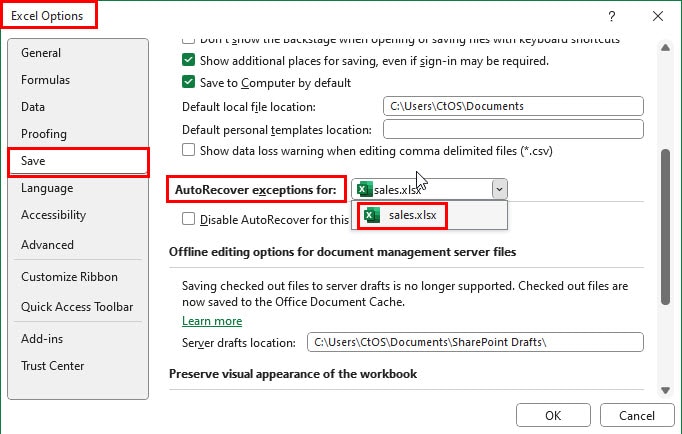Toggle the partially hidden backstage checkbox at top
Screen dimensions: 682x434
[x=188, y=40]
